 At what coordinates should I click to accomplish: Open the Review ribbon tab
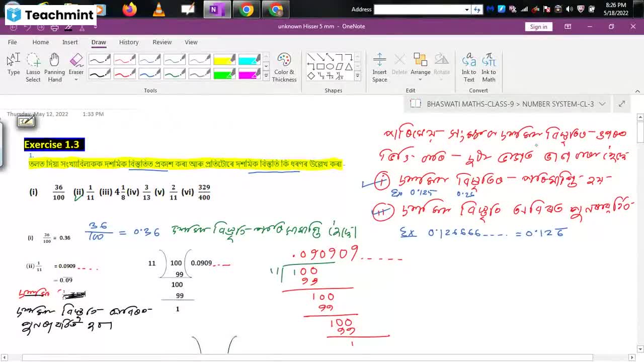(x=162, y=42)
